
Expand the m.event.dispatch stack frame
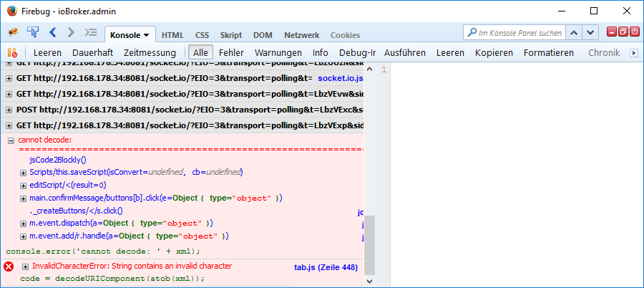click(24, 224)
